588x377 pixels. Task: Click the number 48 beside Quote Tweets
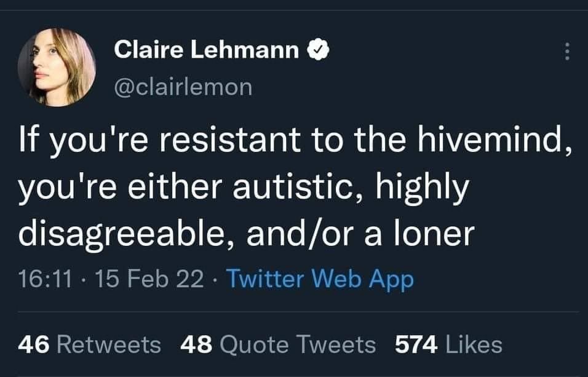[196, 344]
